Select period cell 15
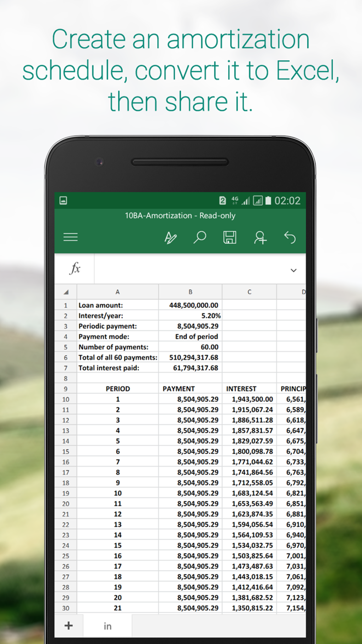The height and width of the screenshot is (644, 362). point(117,545)
